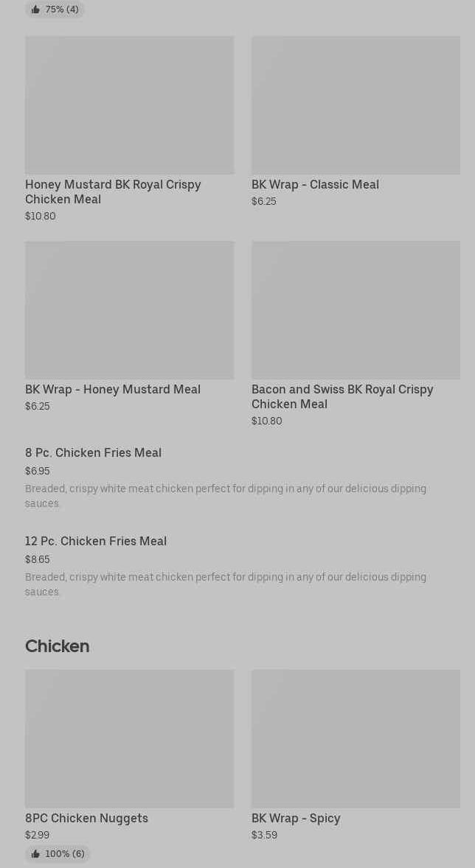Viewport: 475px width, 868px height.
Task: Click the $3.59 price under BK Wrap - Spicy
Action: (x=264, y=835)
